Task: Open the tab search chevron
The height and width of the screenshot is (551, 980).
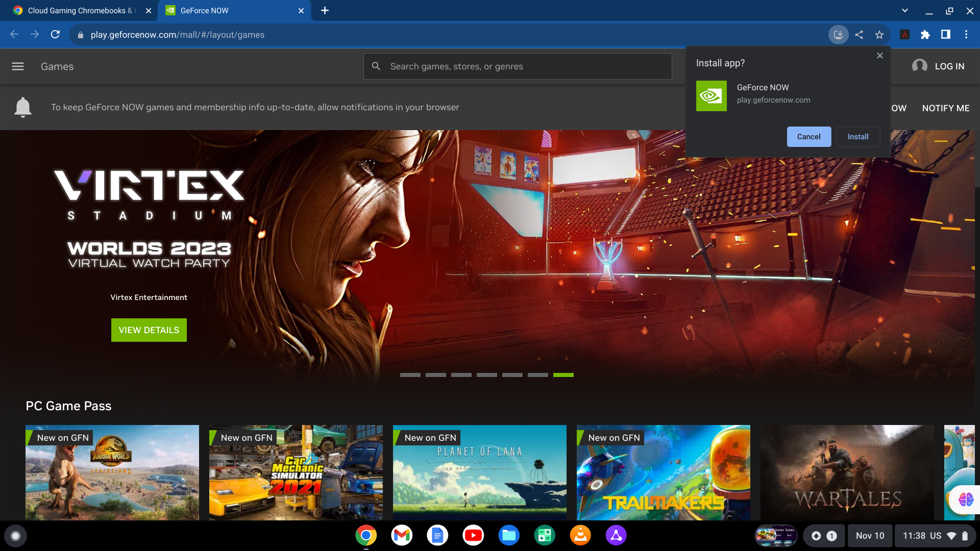Action: (904, 10)
